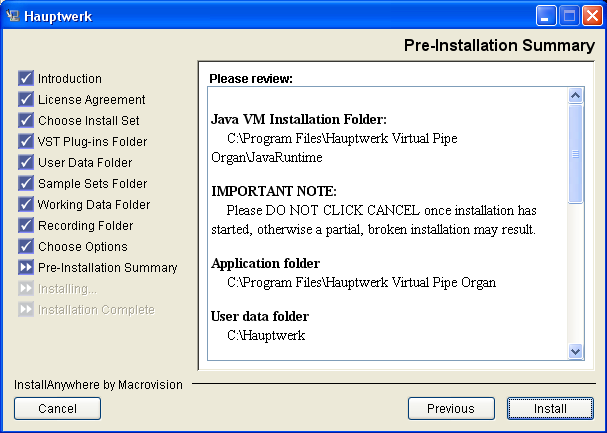The image size is (607, 433).
Task: Click the summary vertical scrollbar thumb
Action: (575, 154)
